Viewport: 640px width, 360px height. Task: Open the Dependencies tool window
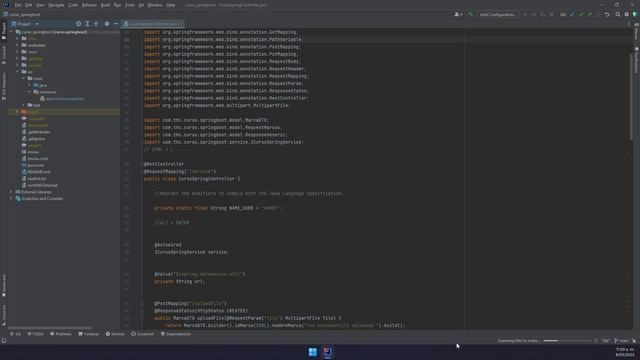176,334
